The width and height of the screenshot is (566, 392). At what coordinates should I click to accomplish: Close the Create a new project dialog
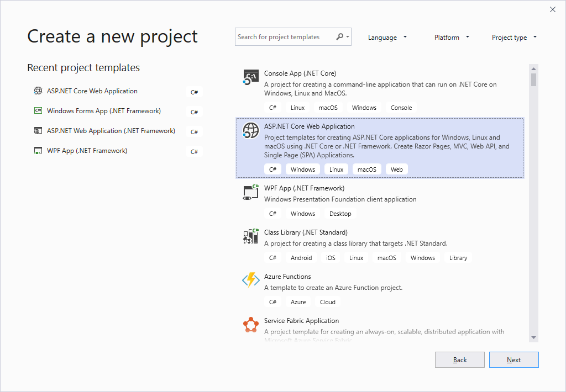pyautogui.click(x=553, y=10)
